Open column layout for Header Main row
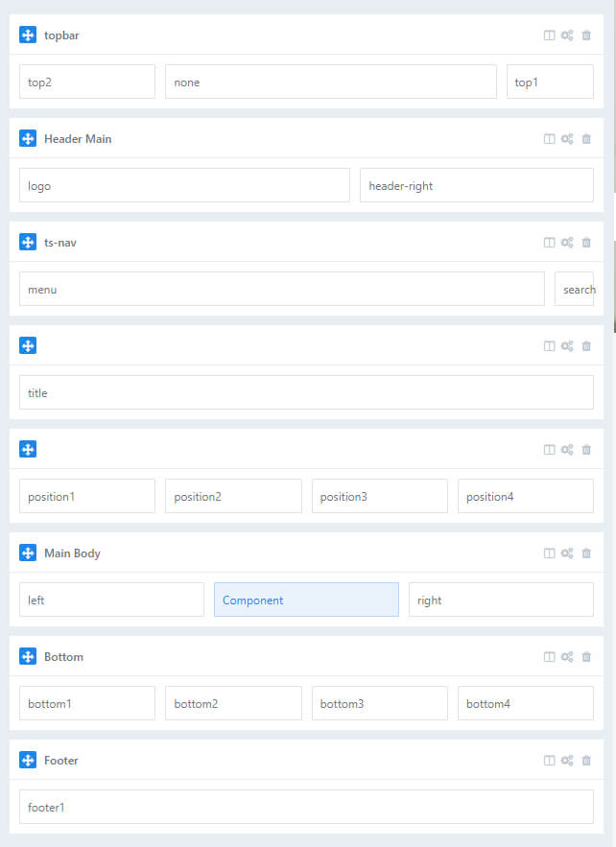The height and width of the screenshot is (847, 616). (x=549, y=139)
